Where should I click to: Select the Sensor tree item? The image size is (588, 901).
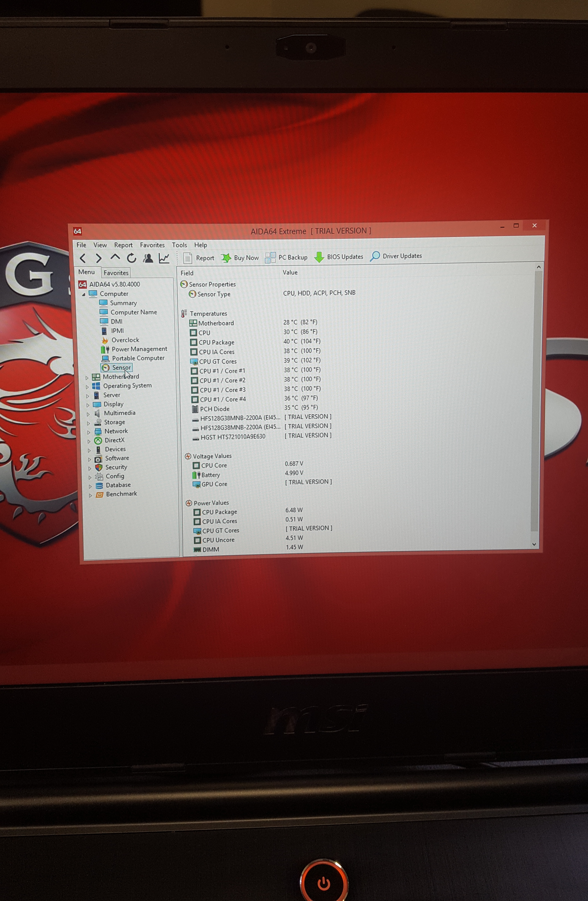tap(117, 367)
